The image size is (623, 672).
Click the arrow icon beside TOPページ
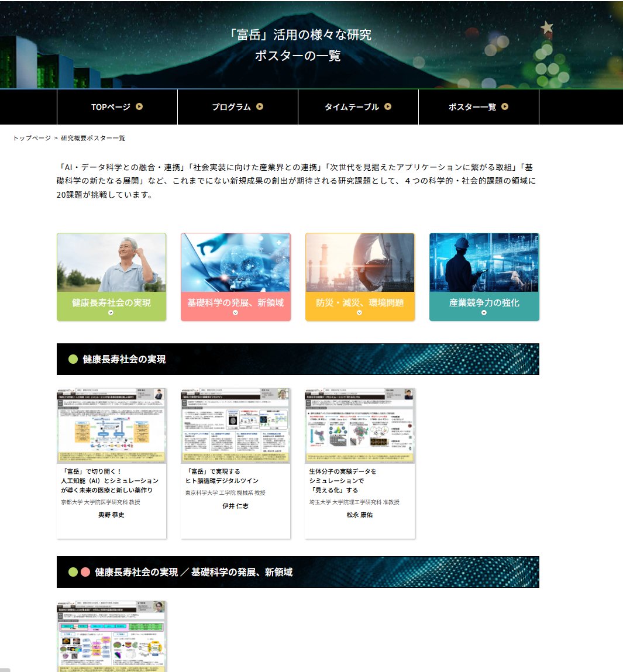point(139,106)
